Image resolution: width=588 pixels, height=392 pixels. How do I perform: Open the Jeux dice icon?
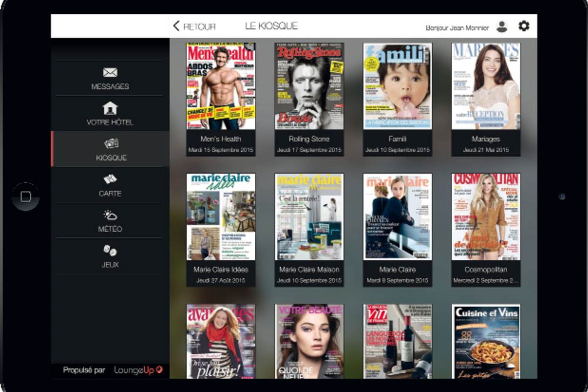tap(110, 250)
